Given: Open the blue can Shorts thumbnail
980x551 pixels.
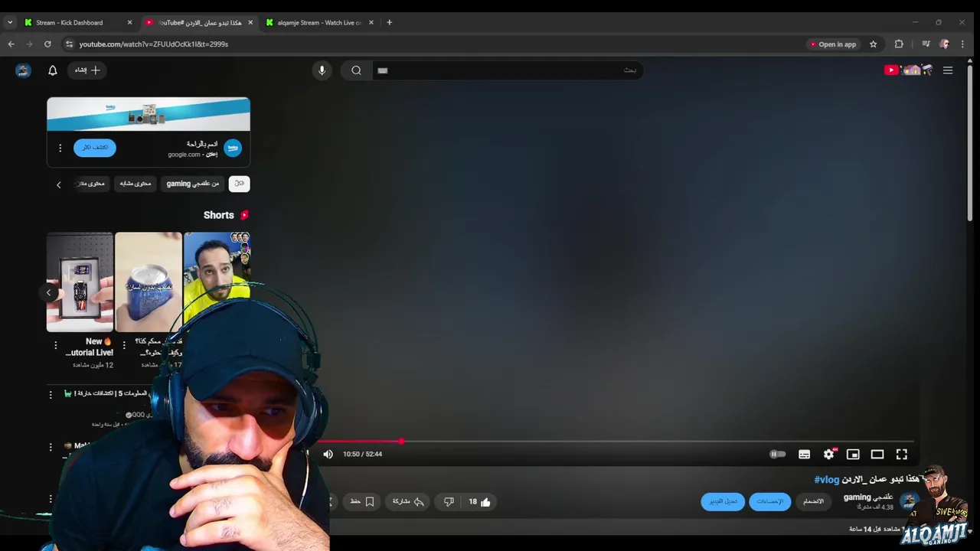Looking at the screenshot, I should (149, 282).
